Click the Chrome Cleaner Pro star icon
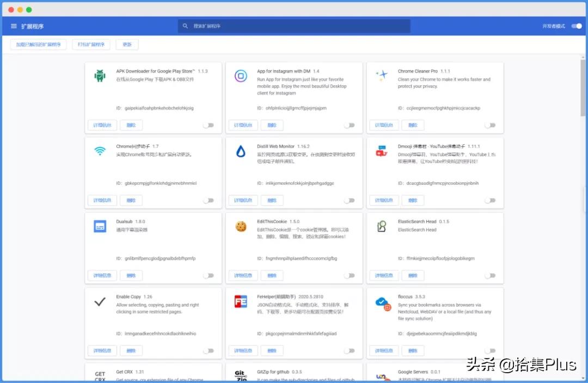This screenshot has height=383, width=588. pos(382,75)
